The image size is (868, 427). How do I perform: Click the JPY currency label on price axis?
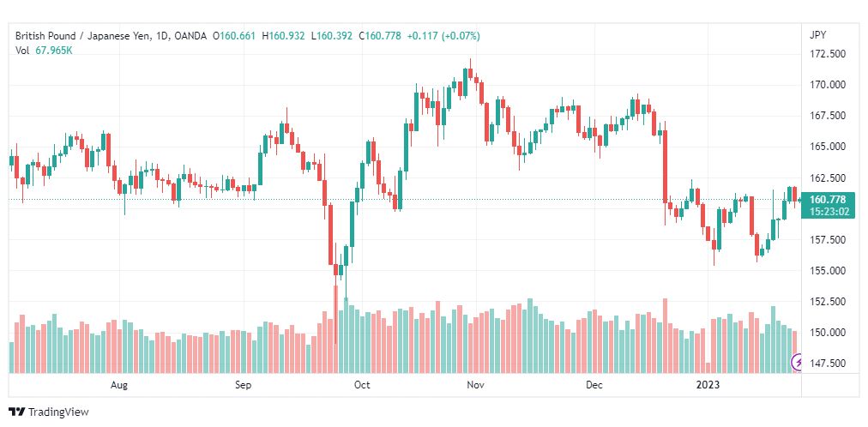817,35
